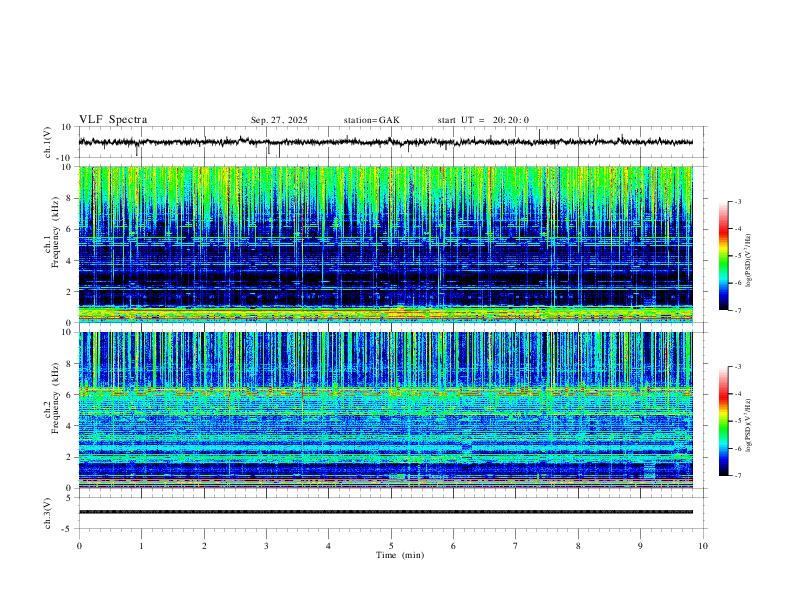Click the "8" kHz tick on ch.1 spectrogram
792x612 pixels.
click(x=71, y=198)
